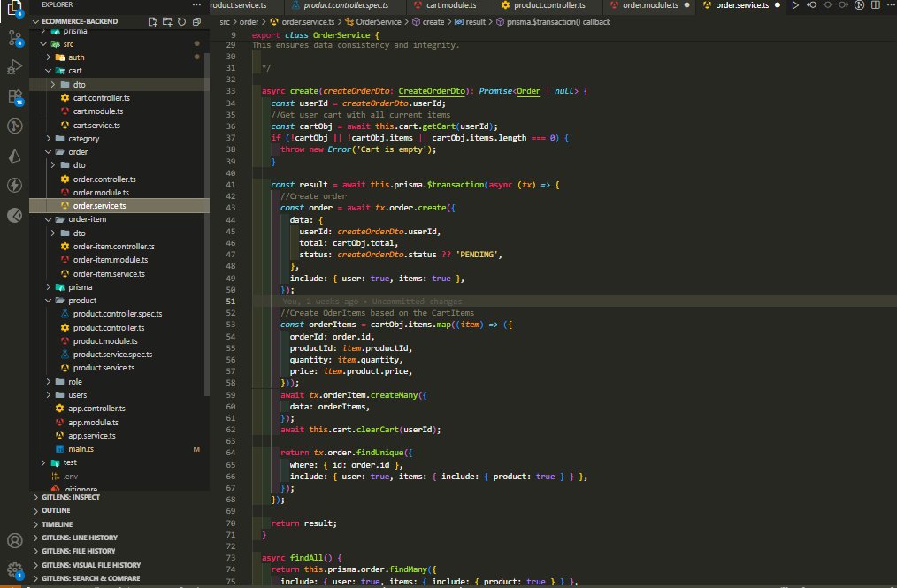Open the Thunder Client lightning bolt icon
The image size is (897, 588).
(14, 185)
